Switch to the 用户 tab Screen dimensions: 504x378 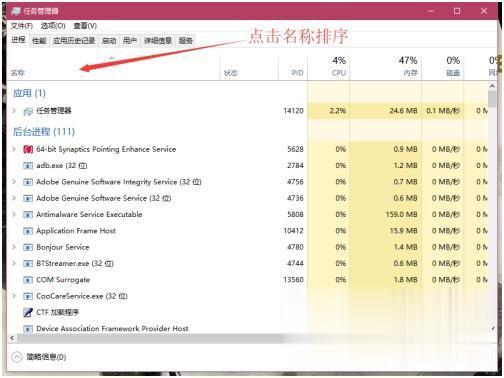(x=130, y=41)
